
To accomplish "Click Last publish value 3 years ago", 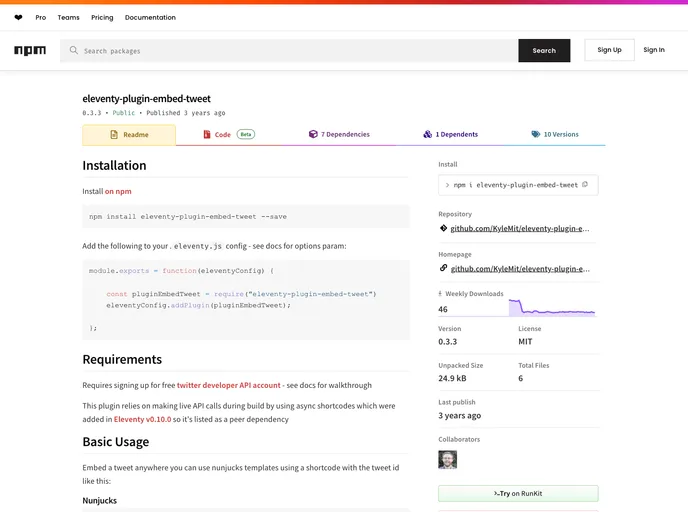I will [459, 415].
